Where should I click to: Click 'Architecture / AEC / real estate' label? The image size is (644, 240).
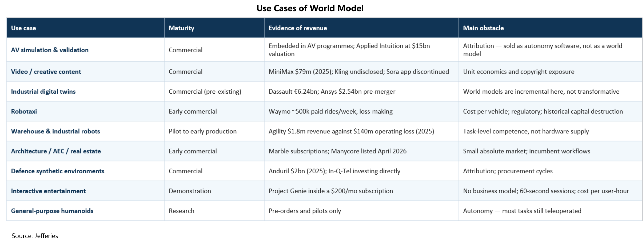(x=56, y=151)
